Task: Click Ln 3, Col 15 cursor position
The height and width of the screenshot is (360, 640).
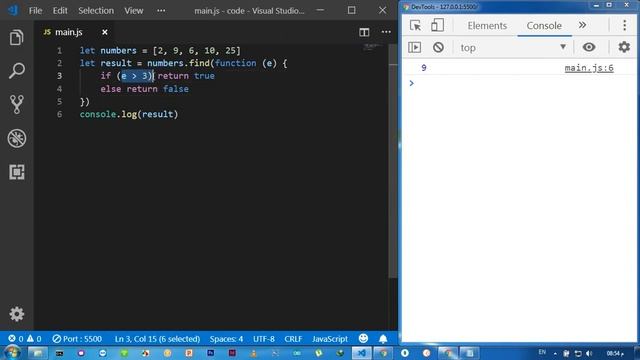Action: tap(157, 339)
